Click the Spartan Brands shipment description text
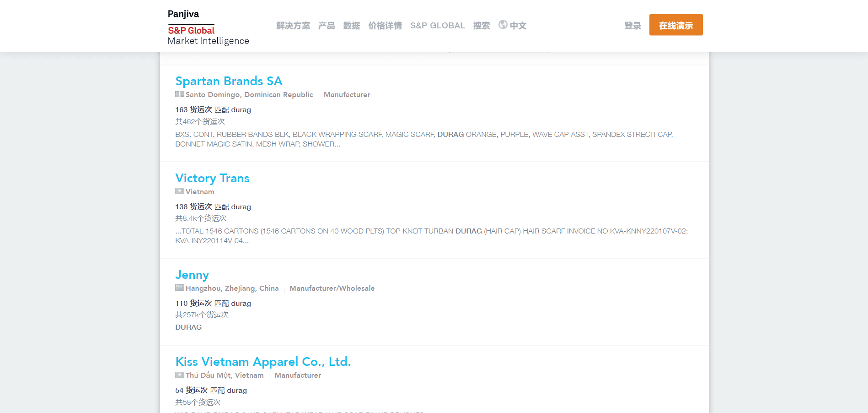This screenshot has height=413, width=868. [x=423, y=139]
